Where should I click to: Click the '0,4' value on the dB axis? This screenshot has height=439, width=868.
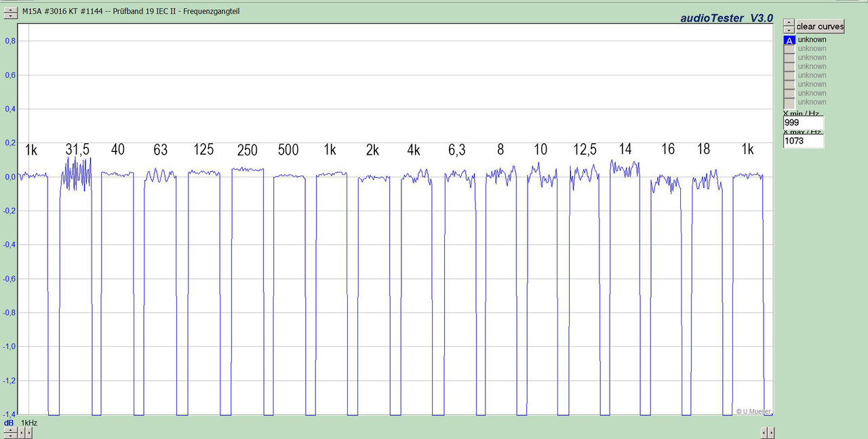pyautogui.click(x=10, y=109)
